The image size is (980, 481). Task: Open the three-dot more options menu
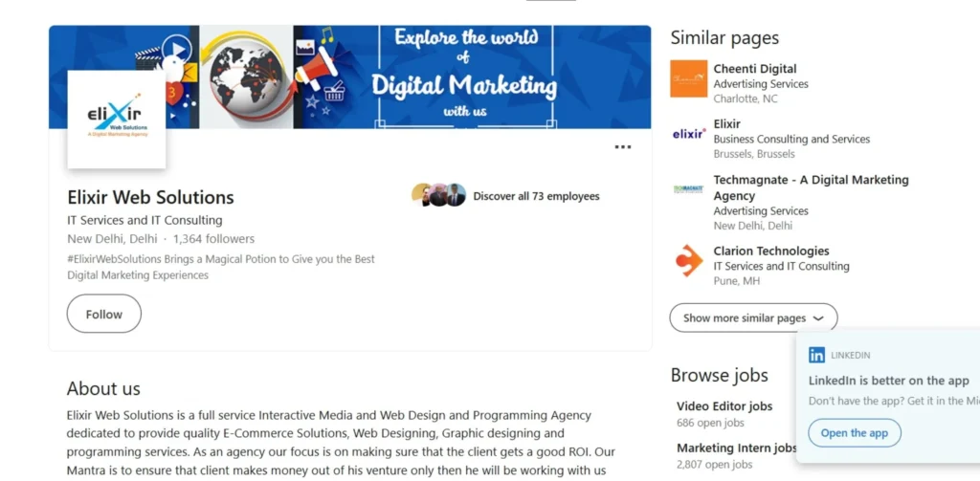622,147
